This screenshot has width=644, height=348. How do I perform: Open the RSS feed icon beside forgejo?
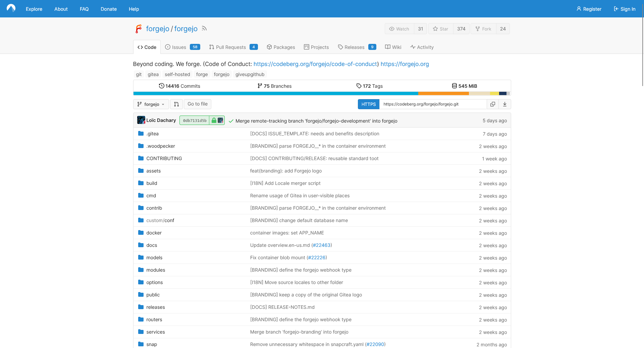tap(204, 29)
